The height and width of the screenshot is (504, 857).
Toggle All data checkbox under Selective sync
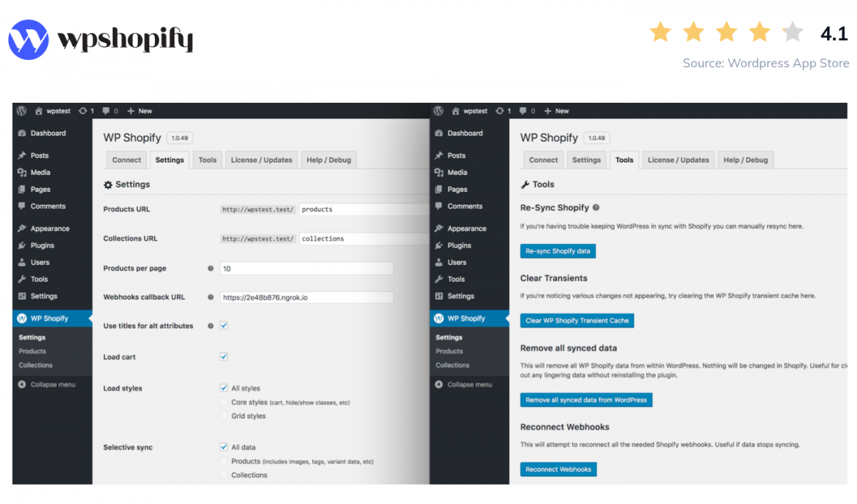[224, 447]
